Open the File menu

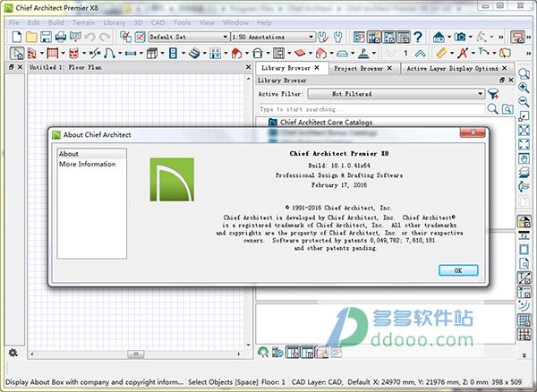click(13, 22)
